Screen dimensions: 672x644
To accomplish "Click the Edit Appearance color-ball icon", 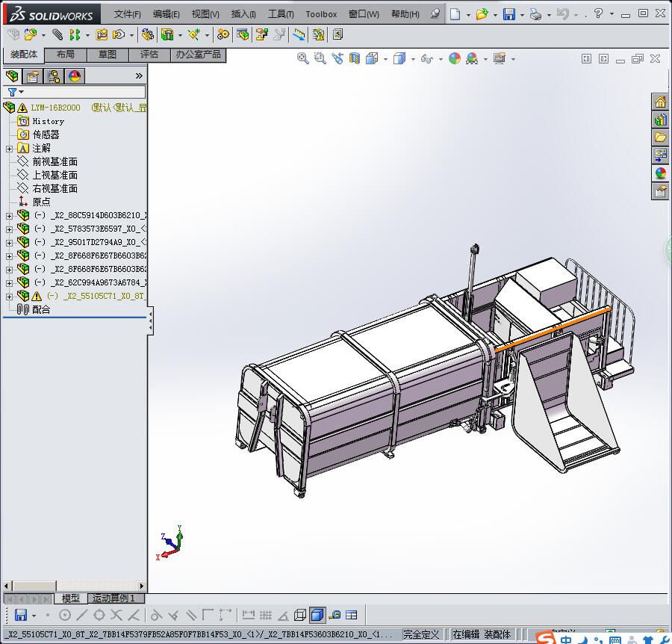I will click(x=455, y=58).
